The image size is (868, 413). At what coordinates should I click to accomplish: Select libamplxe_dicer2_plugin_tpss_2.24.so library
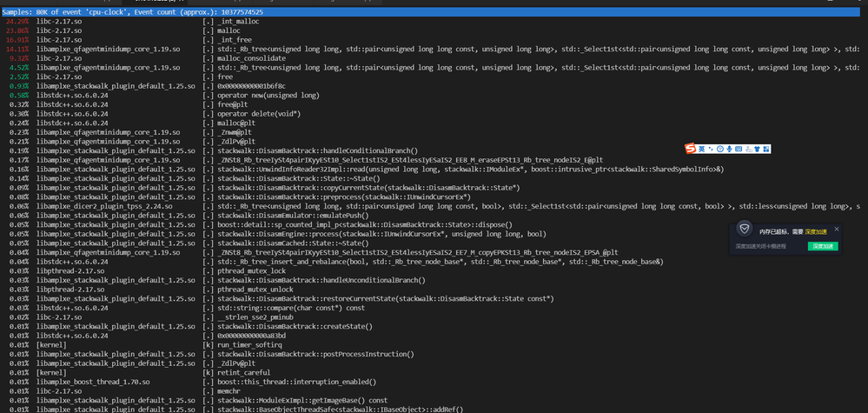(104, 206)
